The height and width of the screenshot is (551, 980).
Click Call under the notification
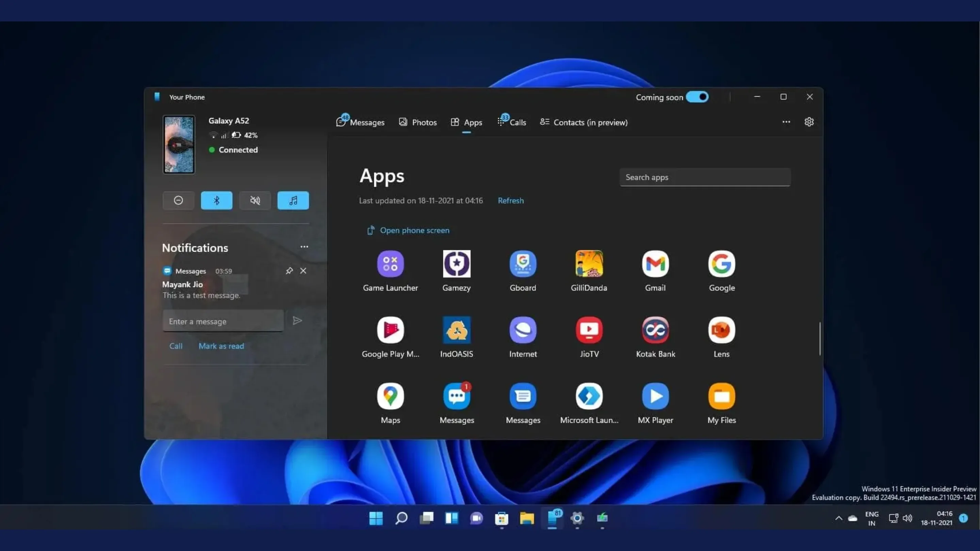176,346
